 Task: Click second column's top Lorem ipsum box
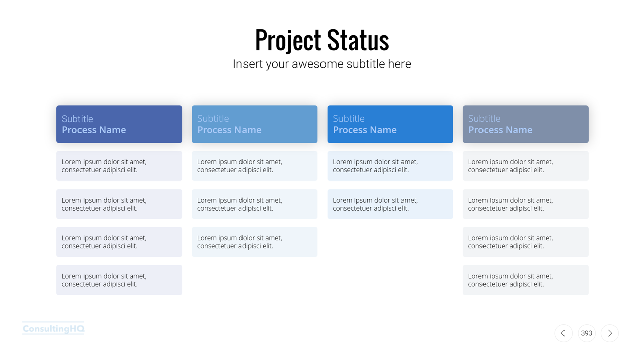(255, 166)
